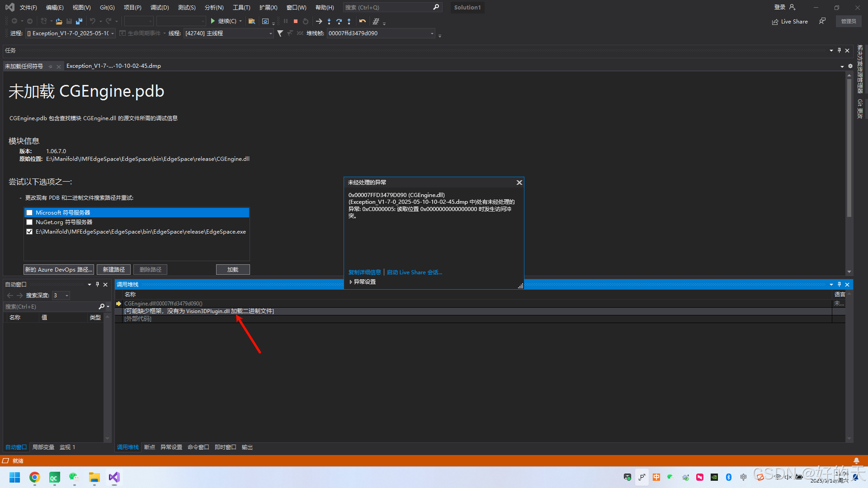Open the thread [42740] dropdown
This screenshot has width=868, height=488.
270,33
